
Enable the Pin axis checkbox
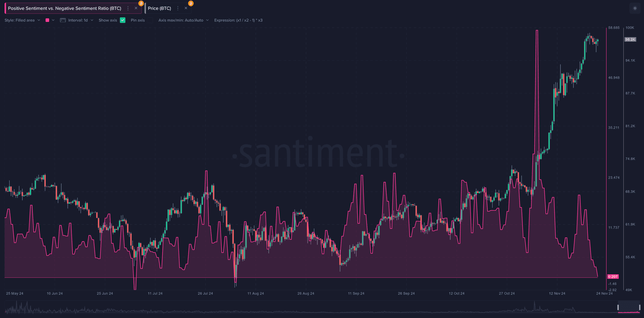[149, 20]
